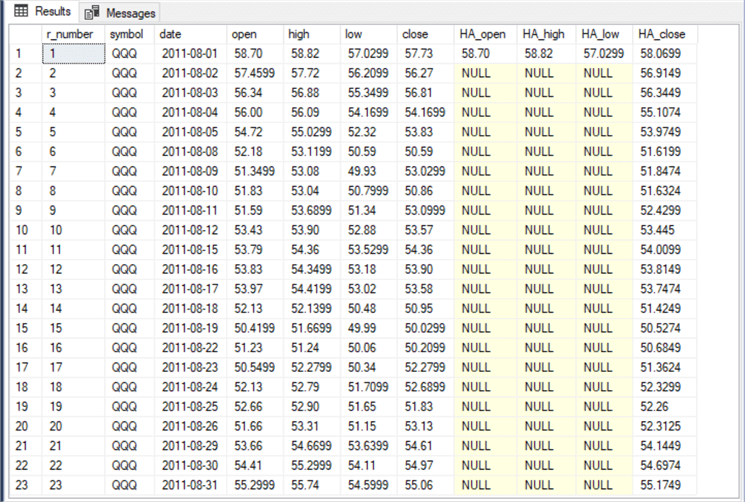
Task: Switch to the Results tab
Action: [43, 11]
